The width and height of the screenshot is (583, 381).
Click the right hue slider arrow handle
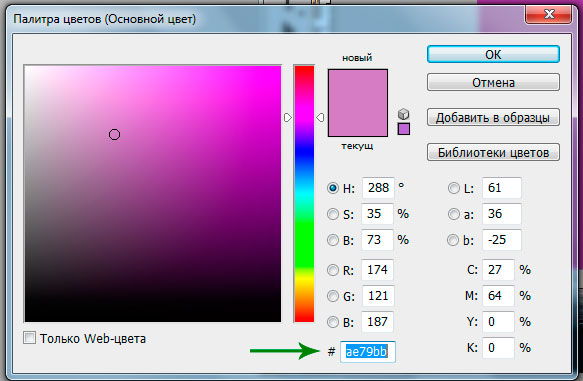point(320,117)
